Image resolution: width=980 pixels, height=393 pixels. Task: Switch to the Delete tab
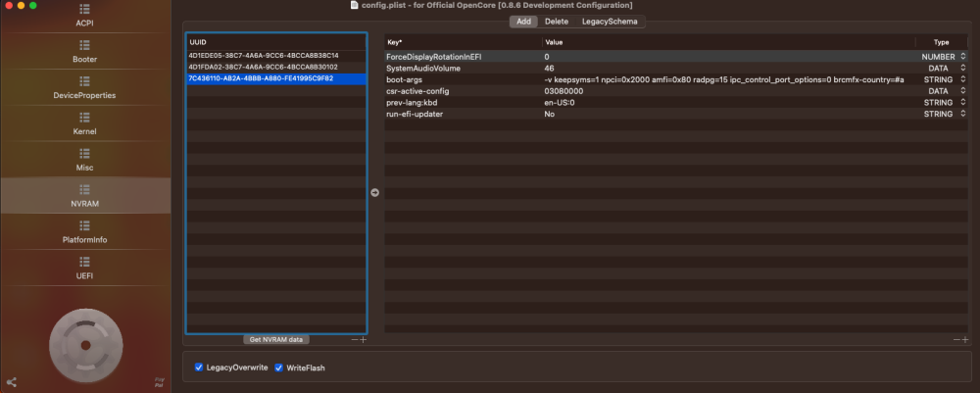pos(557,22)
